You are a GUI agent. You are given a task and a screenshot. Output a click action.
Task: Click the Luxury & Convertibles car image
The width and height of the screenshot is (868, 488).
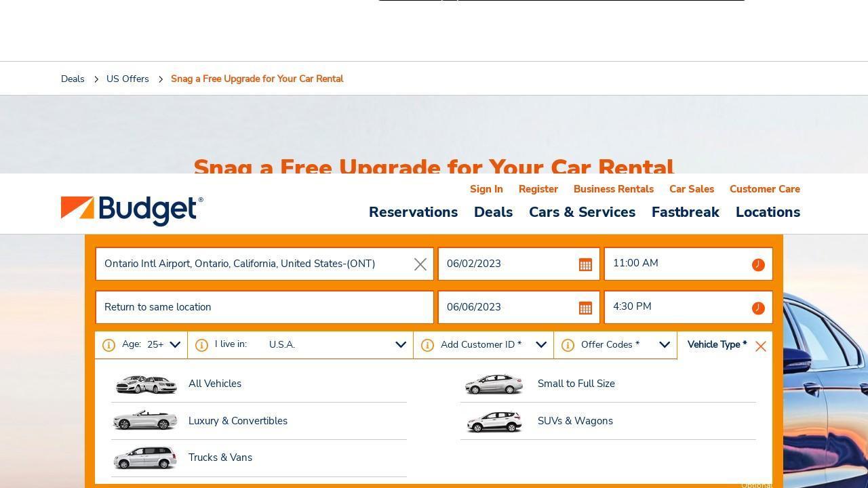pos(145,420)
